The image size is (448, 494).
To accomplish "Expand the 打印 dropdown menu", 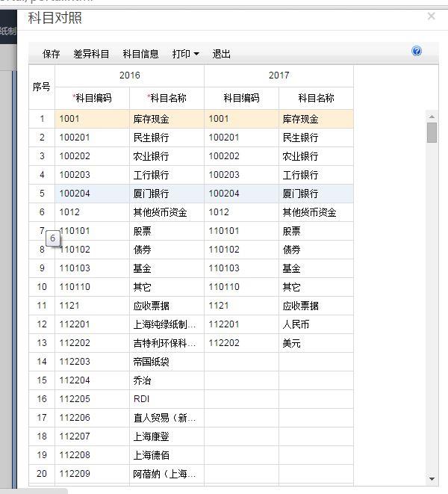I will [x=186, y=54].
